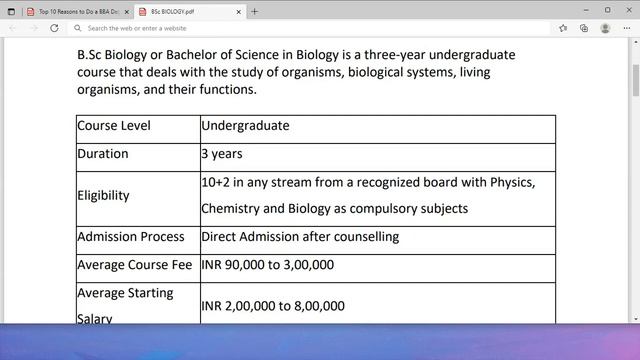
Task: Click the 'Course Level' table cell
Action: pyautogui.click(x=138, y=129)
